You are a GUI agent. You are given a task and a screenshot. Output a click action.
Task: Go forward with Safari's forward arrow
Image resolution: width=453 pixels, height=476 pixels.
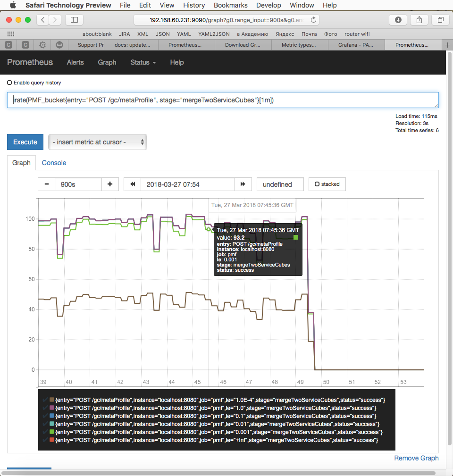(55, 20)
